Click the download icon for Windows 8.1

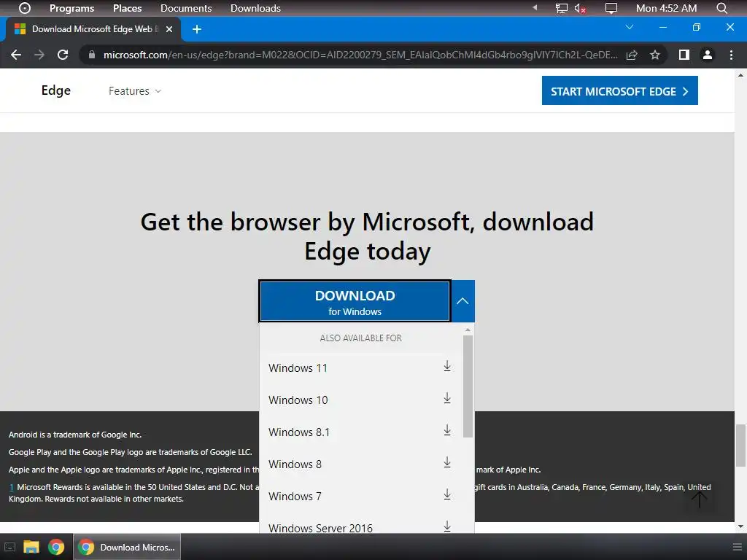click(447, 430)
